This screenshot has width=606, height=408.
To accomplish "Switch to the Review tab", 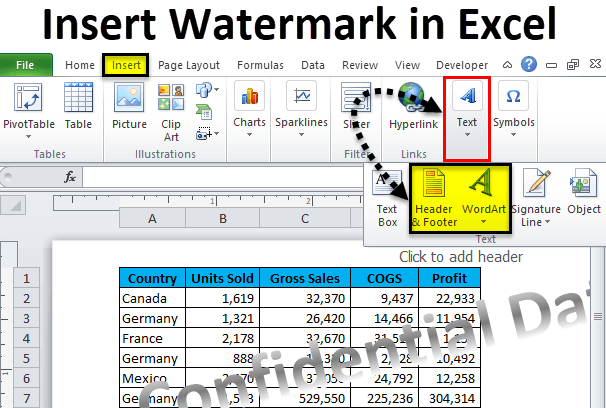I will point(360,65).
